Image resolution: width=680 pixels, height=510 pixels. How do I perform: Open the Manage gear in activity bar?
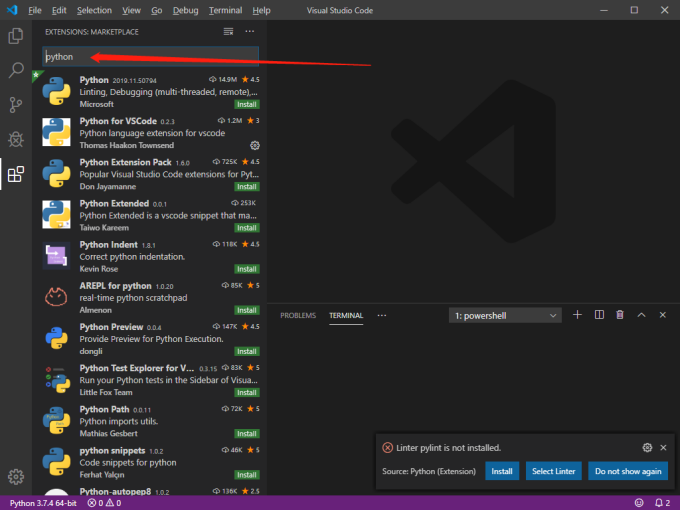coord(16,476)
